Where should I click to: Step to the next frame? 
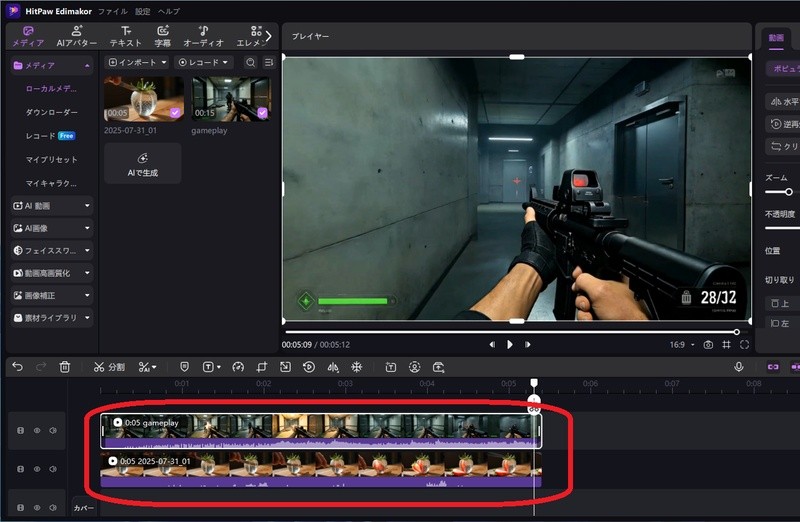pos(528,344)
